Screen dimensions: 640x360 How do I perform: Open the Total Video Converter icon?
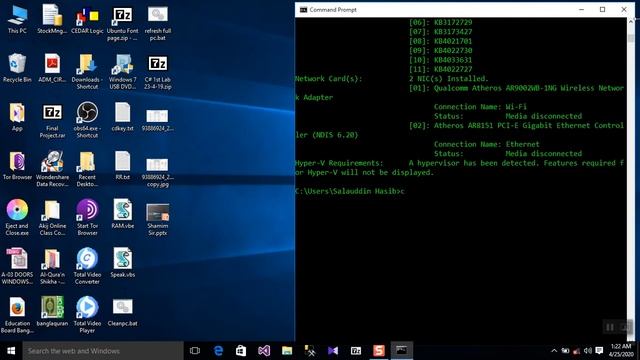87,267
